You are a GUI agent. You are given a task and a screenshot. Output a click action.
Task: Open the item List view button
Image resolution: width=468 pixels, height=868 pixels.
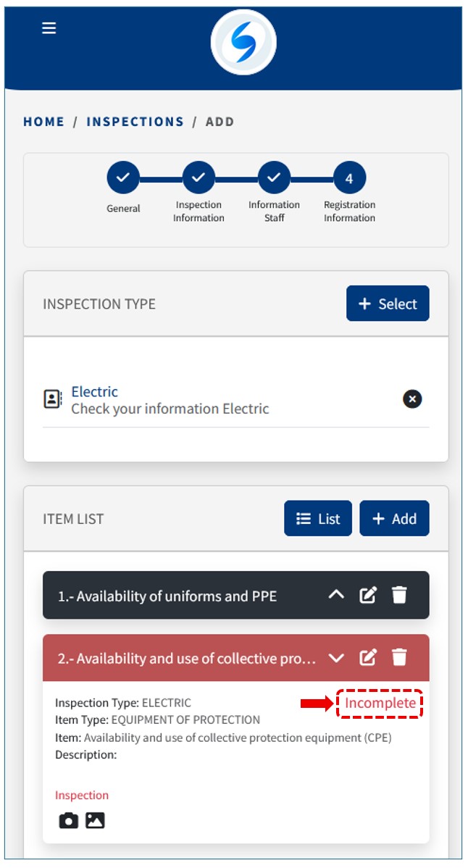[x=318, y=519]
